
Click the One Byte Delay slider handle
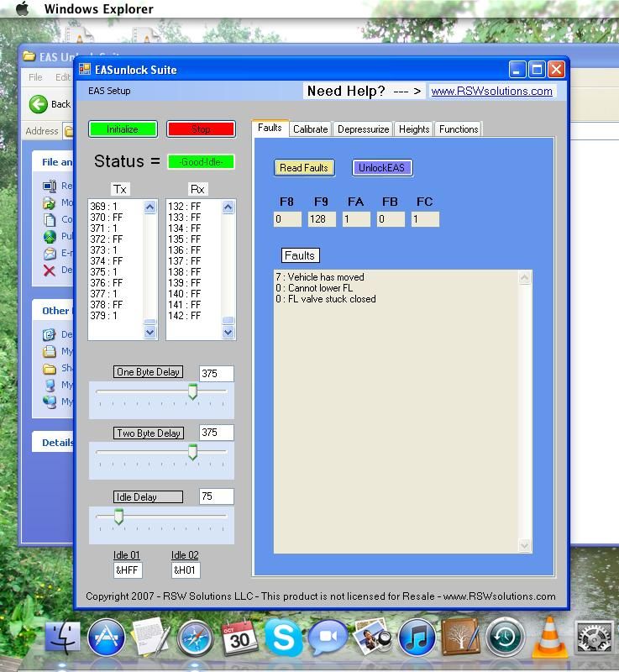coord(193,391)
